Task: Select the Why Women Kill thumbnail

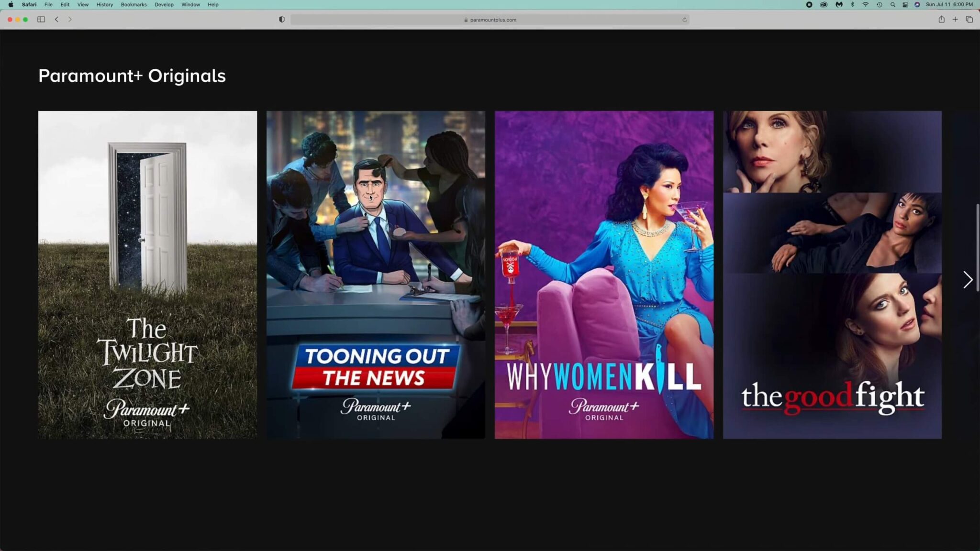Action: [x=604, y=275]
